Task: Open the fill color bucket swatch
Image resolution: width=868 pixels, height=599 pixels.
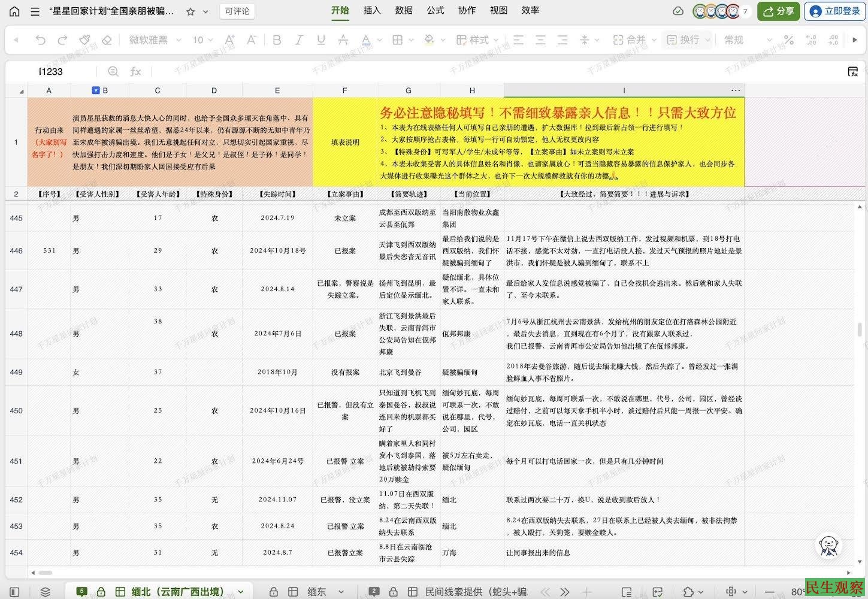Action: point(429,40)
